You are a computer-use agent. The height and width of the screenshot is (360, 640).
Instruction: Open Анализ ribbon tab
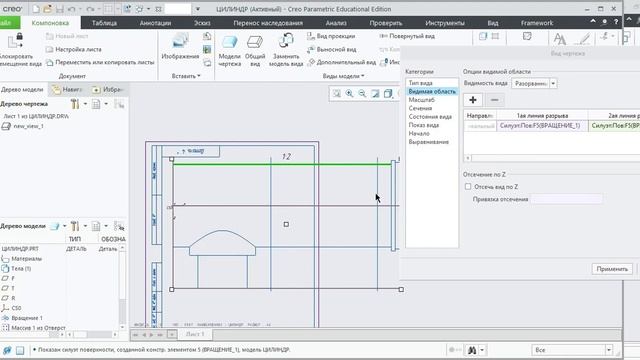[336, 23]
